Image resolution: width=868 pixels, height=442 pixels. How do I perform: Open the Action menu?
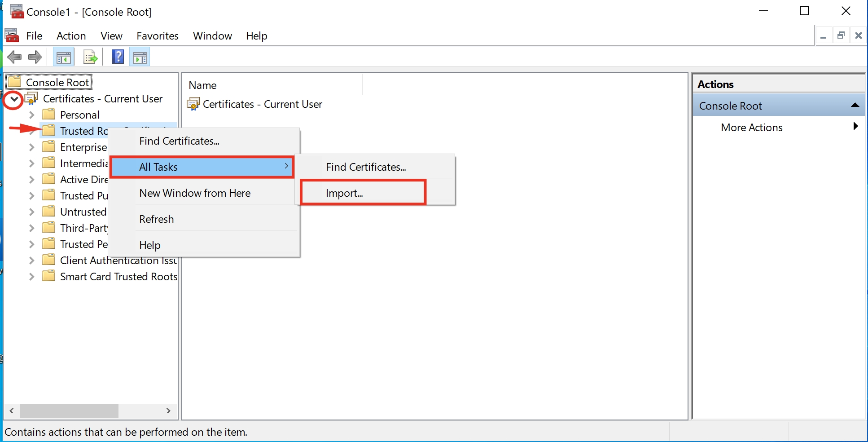(71, 36)
